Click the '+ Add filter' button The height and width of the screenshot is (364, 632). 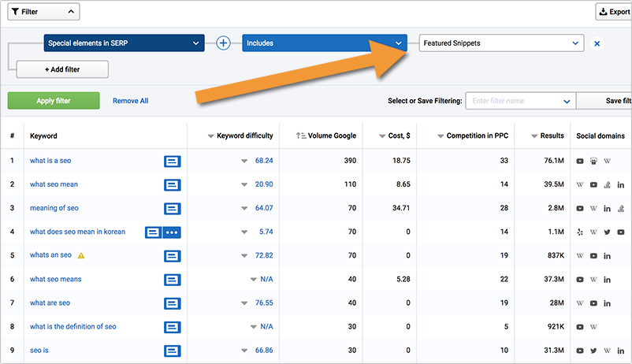62,69
